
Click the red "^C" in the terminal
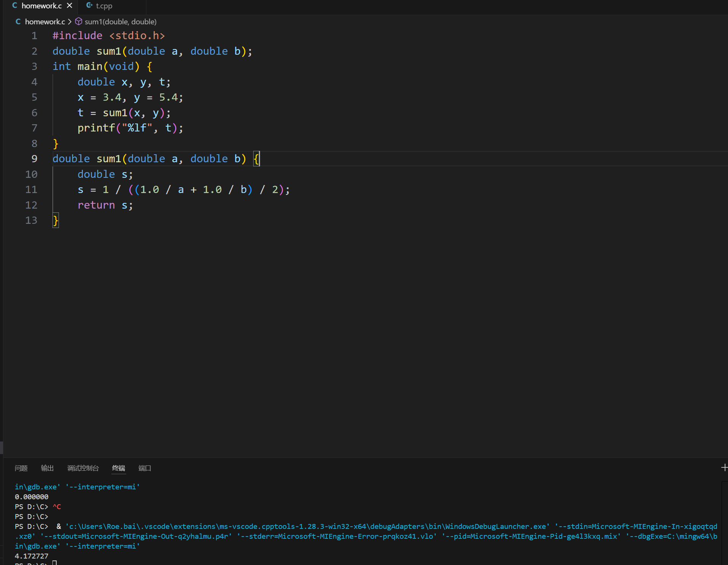pos(57,506)
